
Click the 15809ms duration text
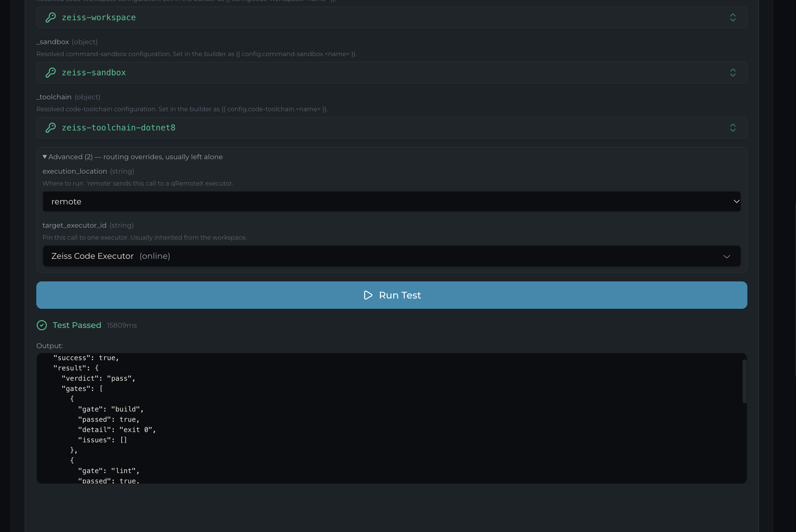[122, 325]
